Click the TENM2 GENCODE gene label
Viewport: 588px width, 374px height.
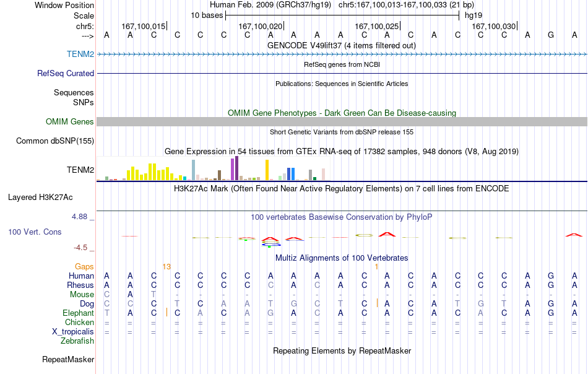tap(80, 54)
